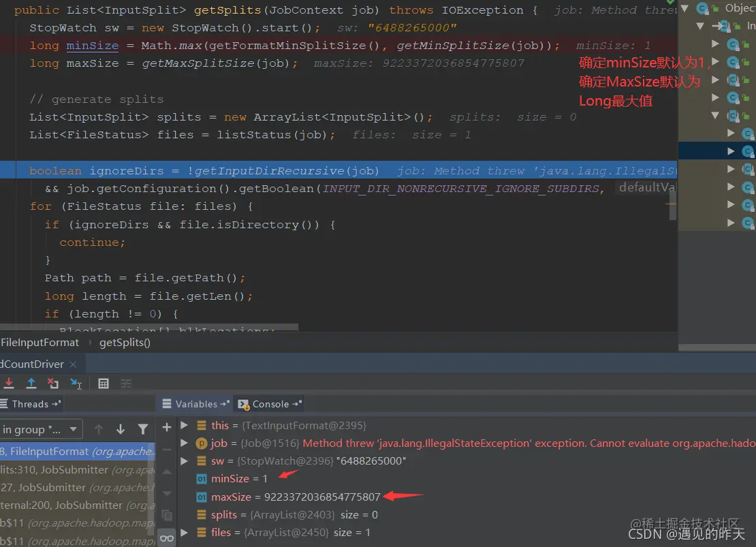Move watch up in Variables sidebar

[167, 472]
